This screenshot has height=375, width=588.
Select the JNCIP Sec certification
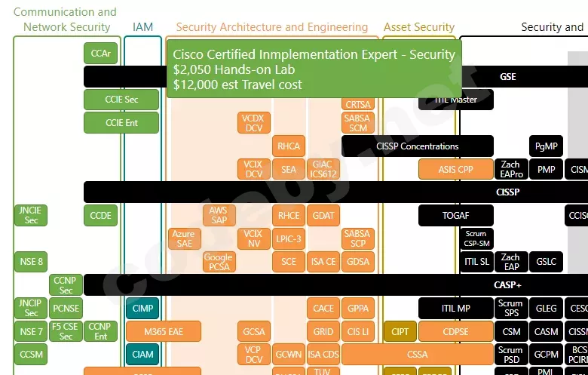click(31, 308)
